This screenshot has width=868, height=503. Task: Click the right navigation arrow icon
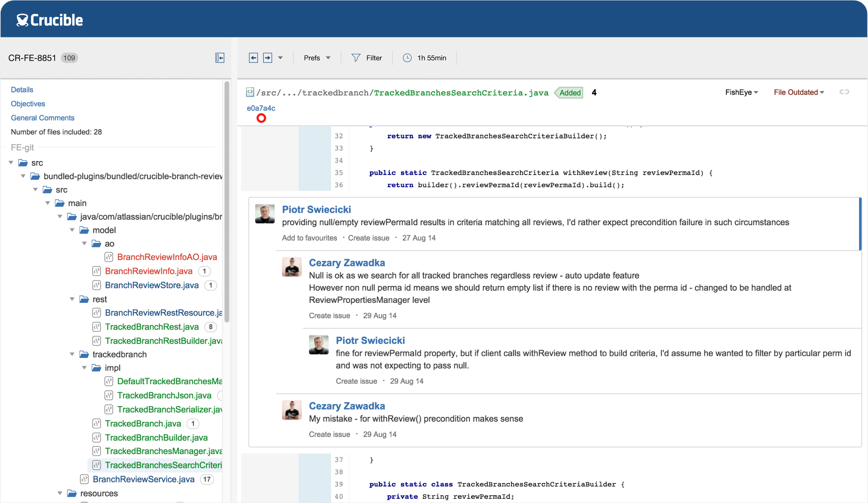[x=267, y=58]
